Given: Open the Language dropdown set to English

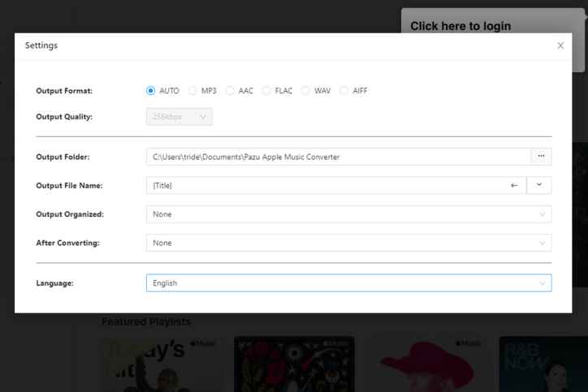Looking at the screenshot, I should coord(348,283).
